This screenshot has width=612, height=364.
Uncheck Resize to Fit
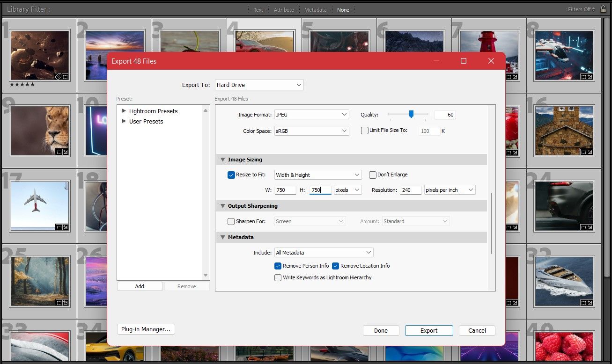(x=231, y=175)
